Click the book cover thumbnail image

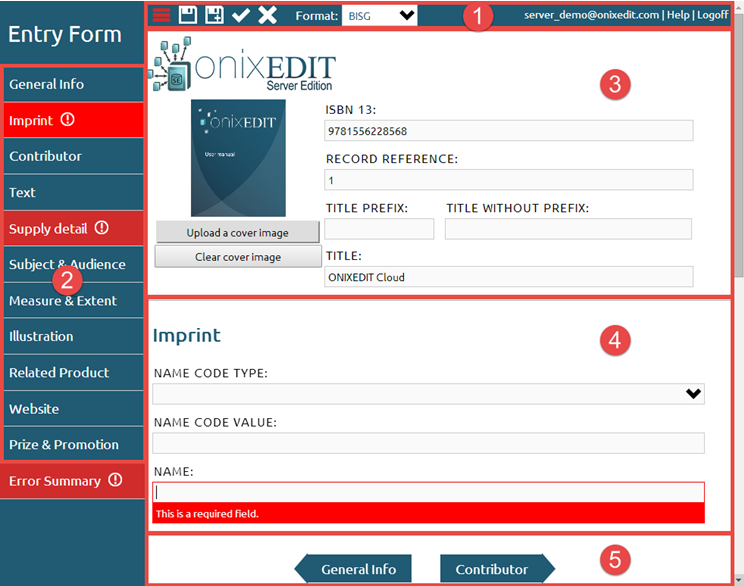[238, 158]
